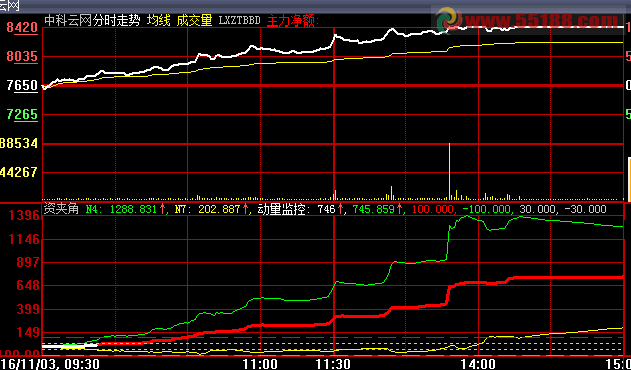This screenshot has width=631, height=370.
Task: Click the 主力净额 label in red
Action: coord(293,21)
